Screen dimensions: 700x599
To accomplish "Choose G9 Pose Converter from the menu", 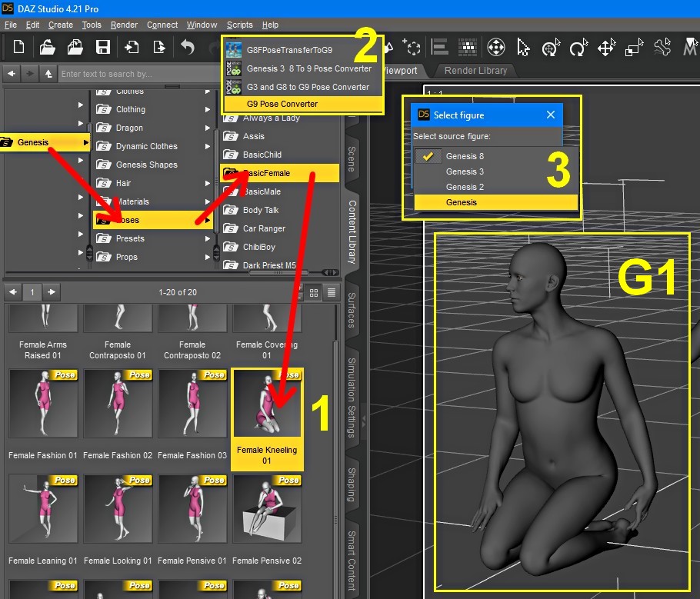I will pos(303,104).
